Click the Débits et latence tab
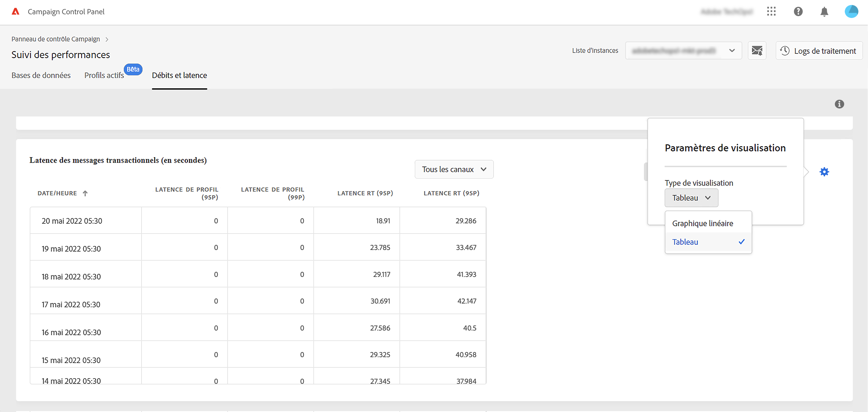 coord(179,75)
